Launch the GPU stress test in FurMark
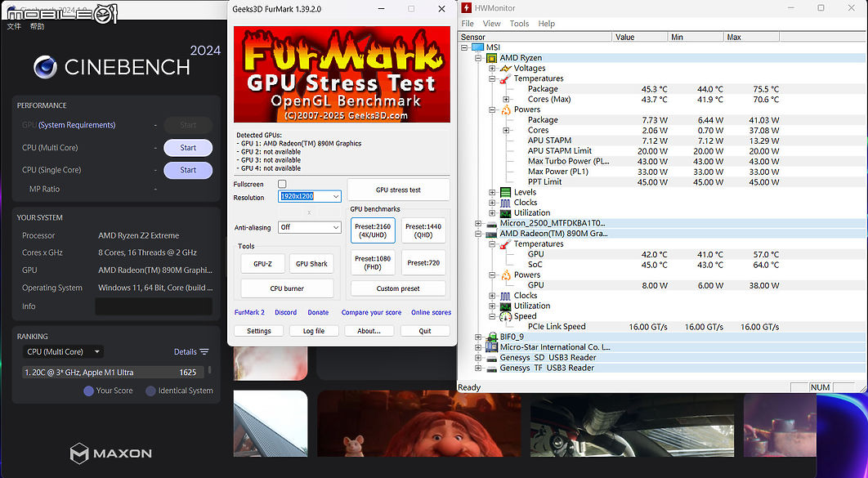 pyautogui.click(x=399, y=190)
